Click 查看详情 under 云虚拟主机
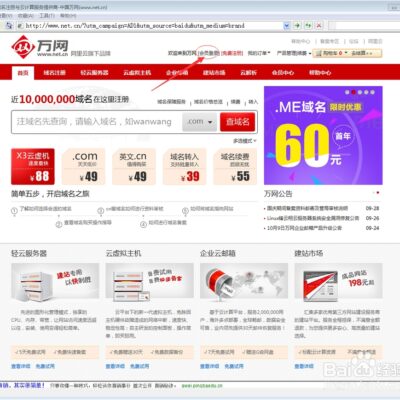The height and width of the screenshot is (400, 400). pyautogui.click(x=115, y=366)
